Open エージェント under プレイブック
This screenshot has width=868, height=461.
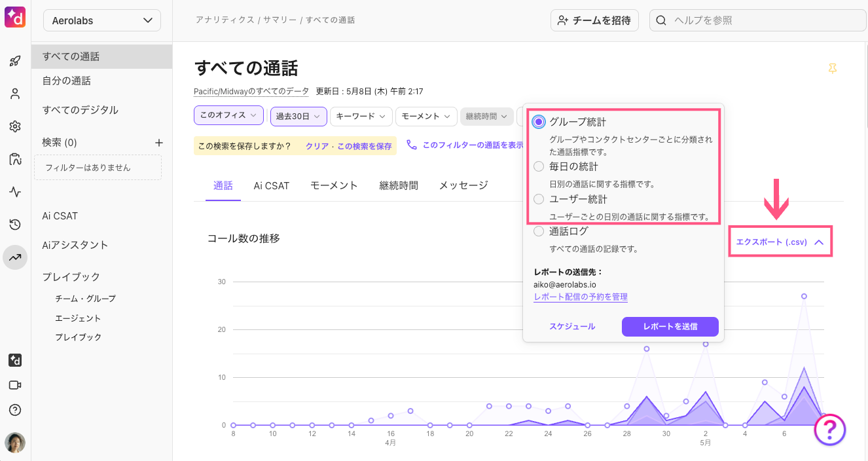(x=78, y=318)
